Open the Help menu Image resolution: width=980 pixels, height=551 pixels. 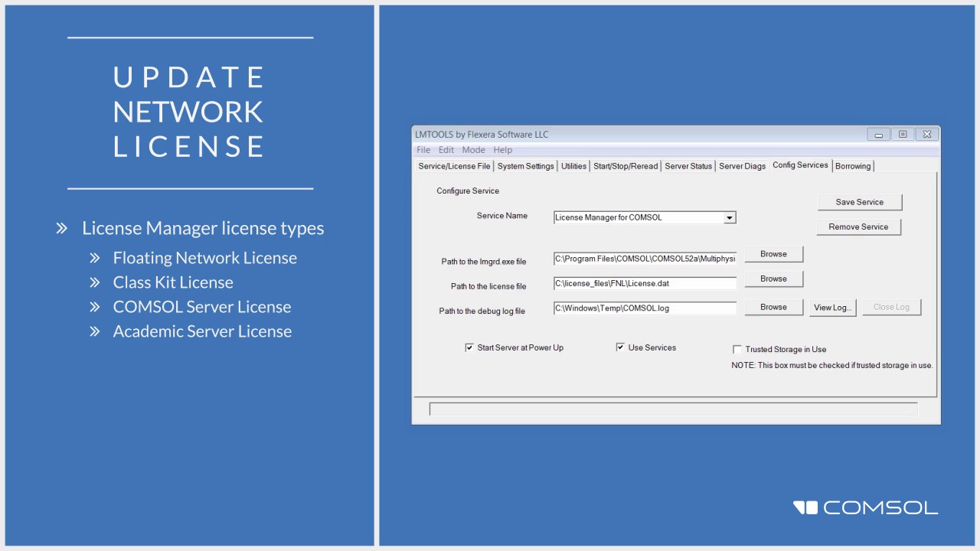pos(502,150)
